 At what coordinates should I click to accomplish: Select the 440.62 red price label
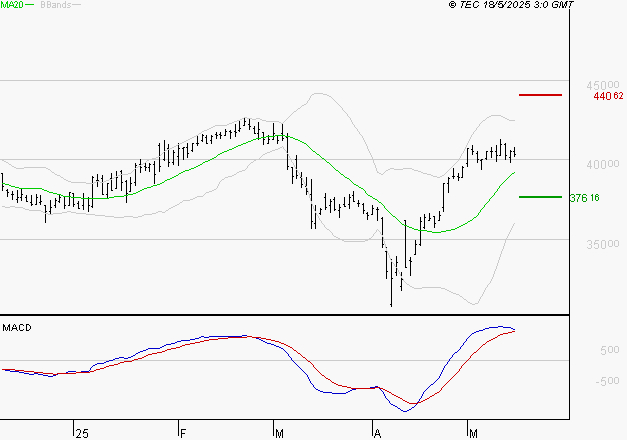[x=608, y=96]
